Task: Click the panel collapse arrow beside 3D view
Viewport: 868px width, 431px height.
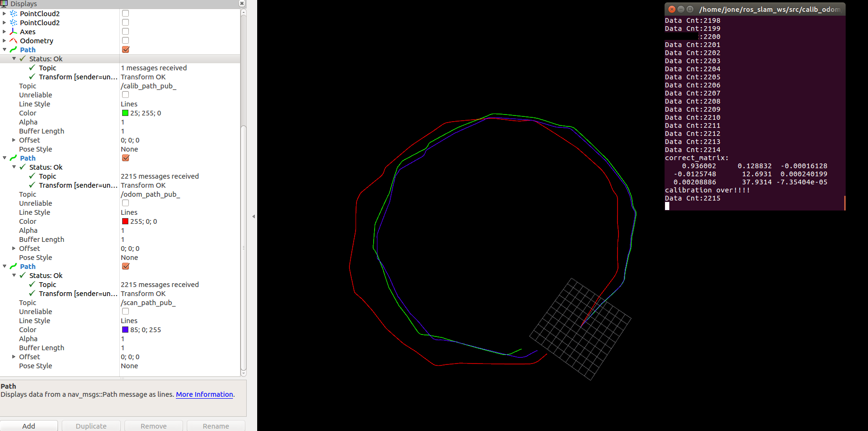Action: click(253, 216)
